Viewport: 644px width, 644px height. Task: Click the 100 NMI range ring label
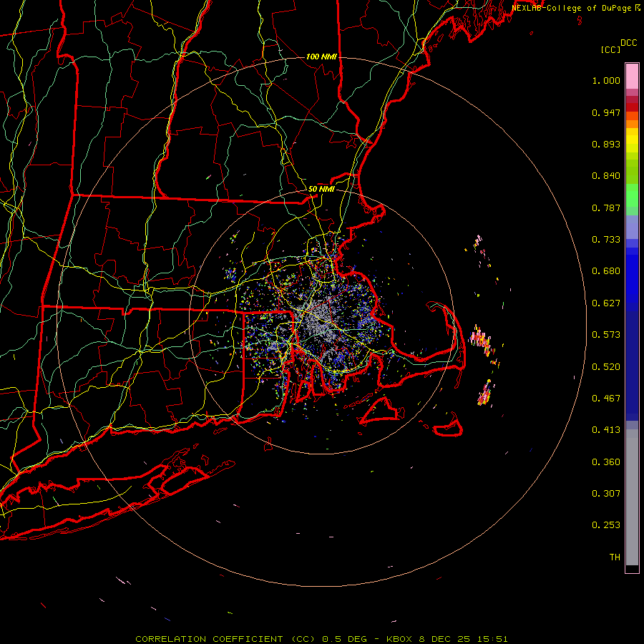(321, 57)
